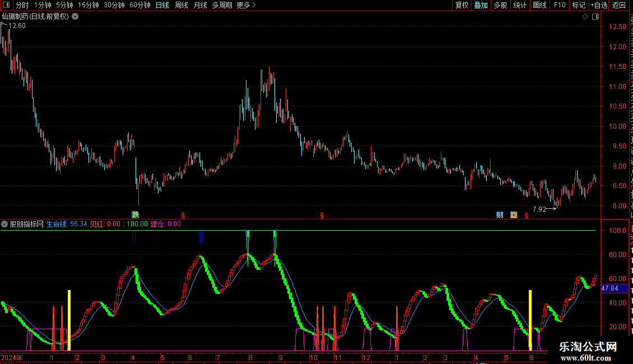
Task: Open dropdown beside 仙琚制药 chart title
Action: (x=75, y=17)
